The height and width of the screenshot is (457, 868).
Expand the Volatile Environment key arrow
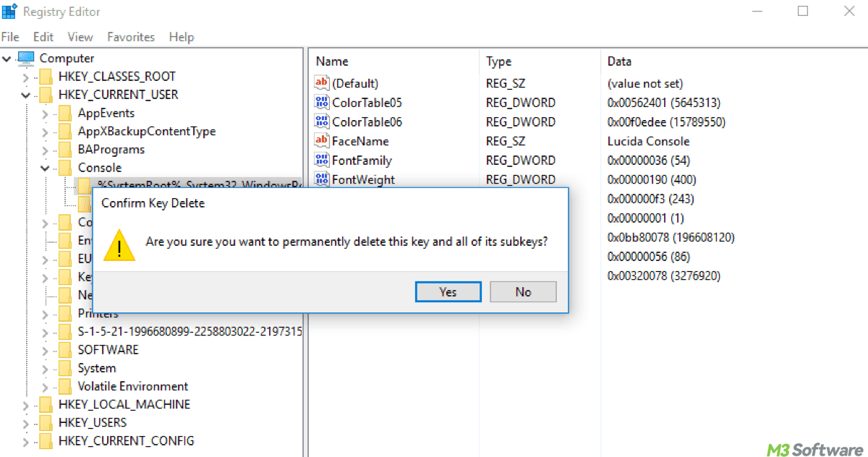(x=45, y=387)
